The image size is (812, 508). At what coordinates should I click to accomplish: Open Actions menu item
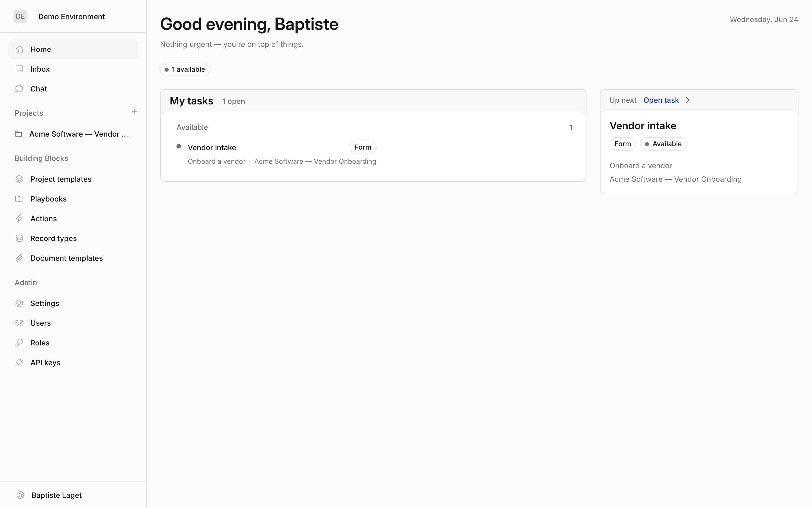tap(73, 218)
